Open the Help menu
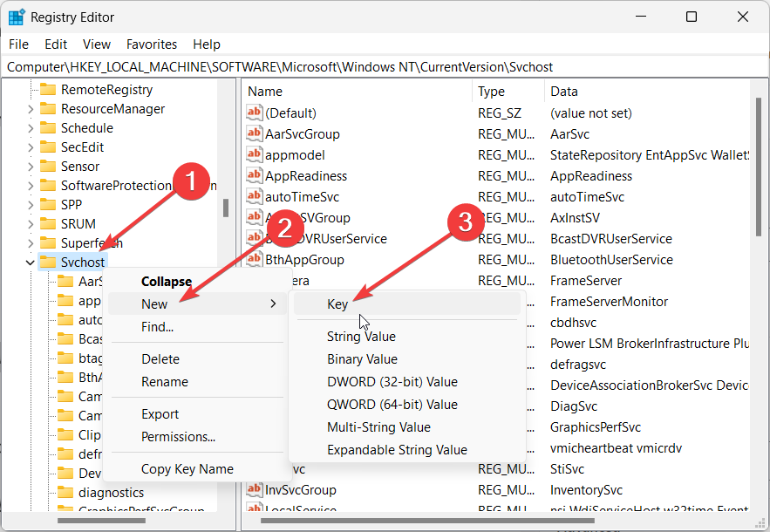This screenshot has height=532, width=770. tap(207, 44)
